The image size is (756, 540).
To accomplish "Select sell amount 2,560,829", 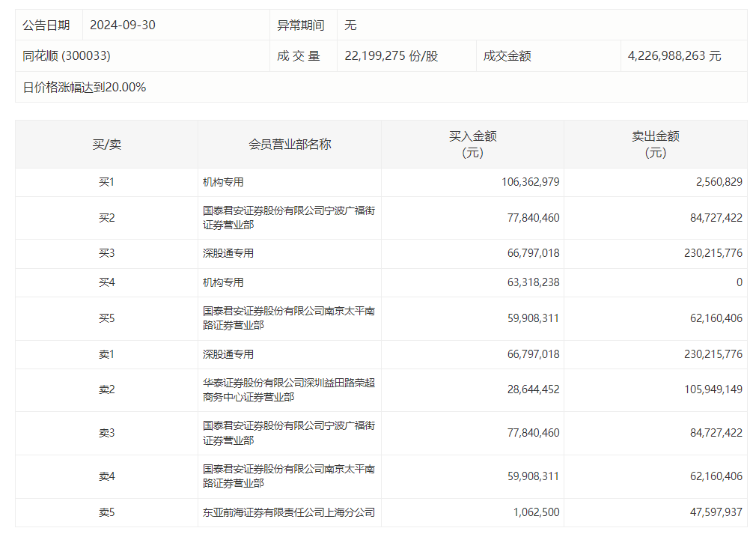I will pos(719,182).
